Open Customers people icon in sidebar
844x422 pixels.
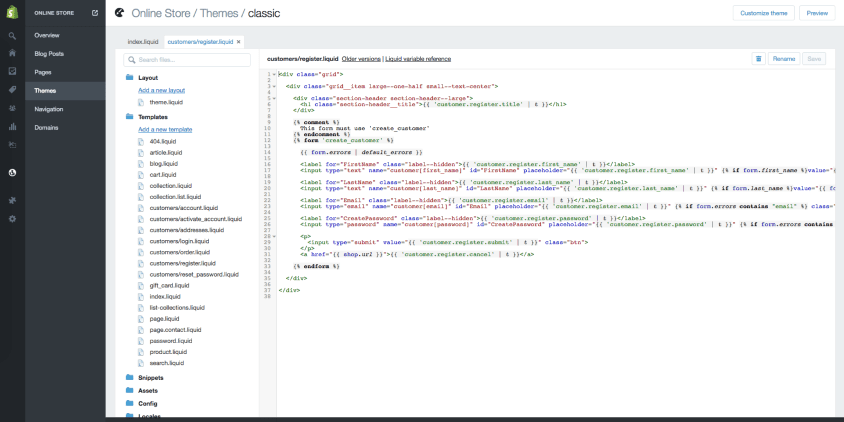tap(12, 108)
